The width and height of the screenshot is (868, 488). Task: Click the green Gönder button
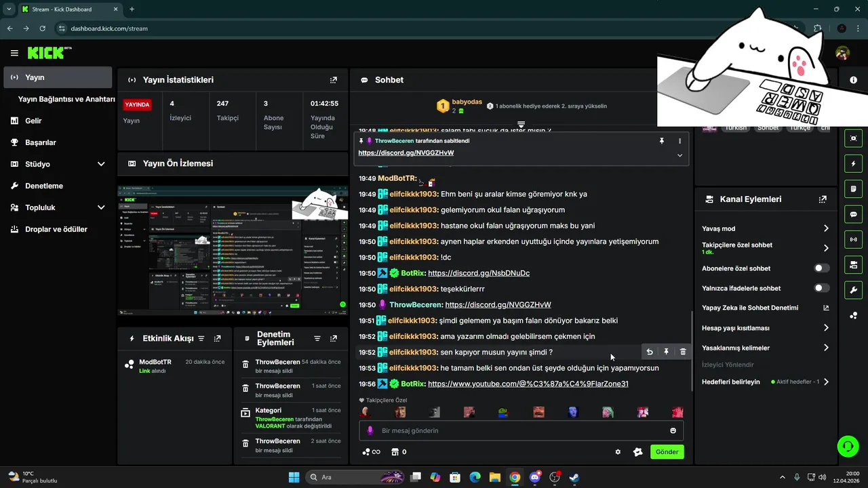click(667, 452)
